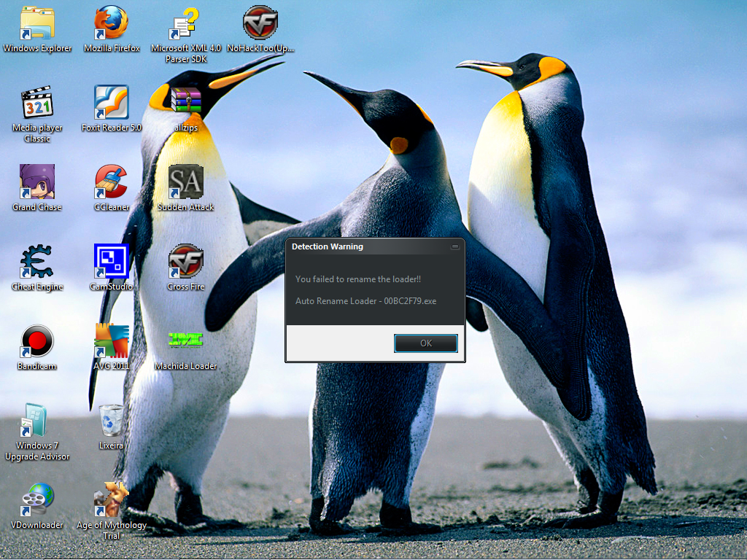Select the Foxit Reader 5.0 shortcut
Image resolution: width=747 pixels, height=560 pixels.
coord(112,103)
